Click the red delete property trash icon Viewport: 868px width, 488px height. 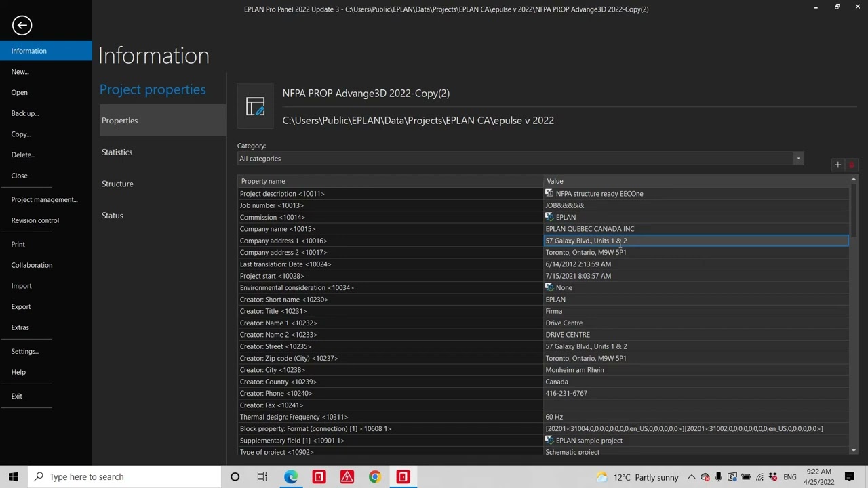coord(852,165)
